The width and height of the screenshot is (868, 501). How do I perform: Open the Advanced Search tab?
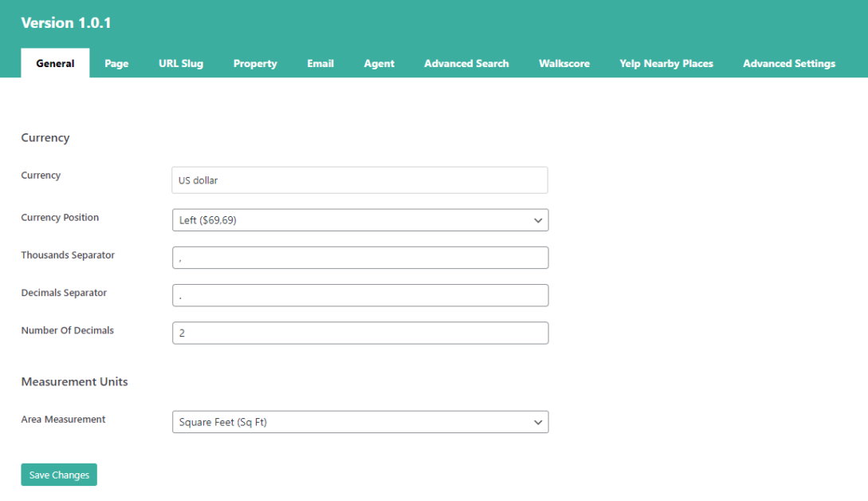(x=466, y=63)
